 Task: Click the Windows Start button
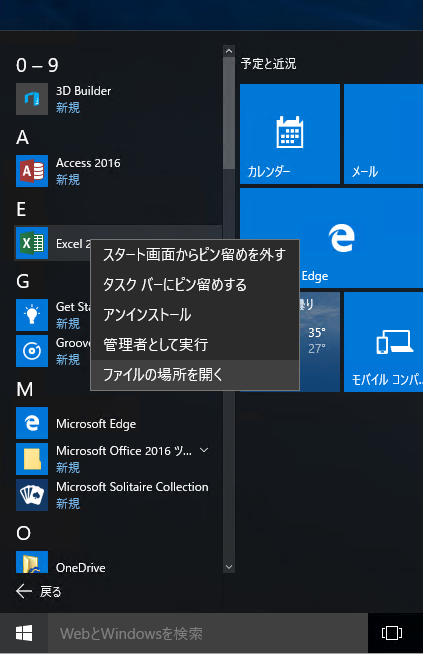24,633
